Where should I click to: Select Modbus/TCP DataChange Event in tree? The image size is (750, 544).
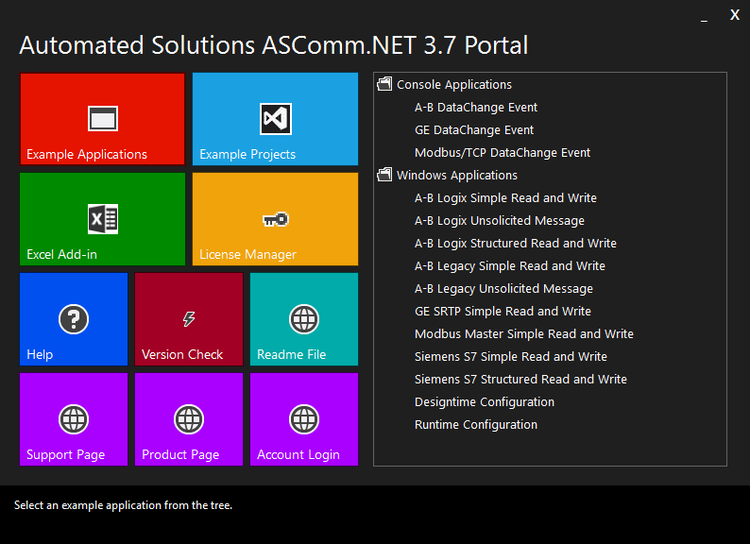coord(502,153)
